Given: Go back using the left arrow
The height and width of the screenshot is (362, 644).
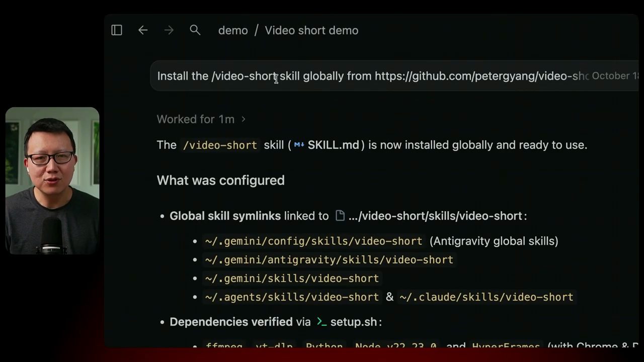Looking at the screenshot, I should pos(143,30).
